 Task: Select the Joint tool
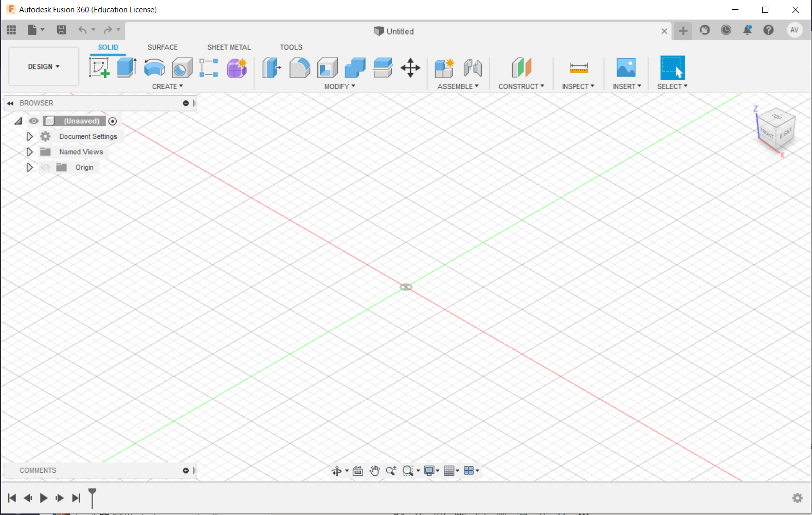[x=473, y=67]
